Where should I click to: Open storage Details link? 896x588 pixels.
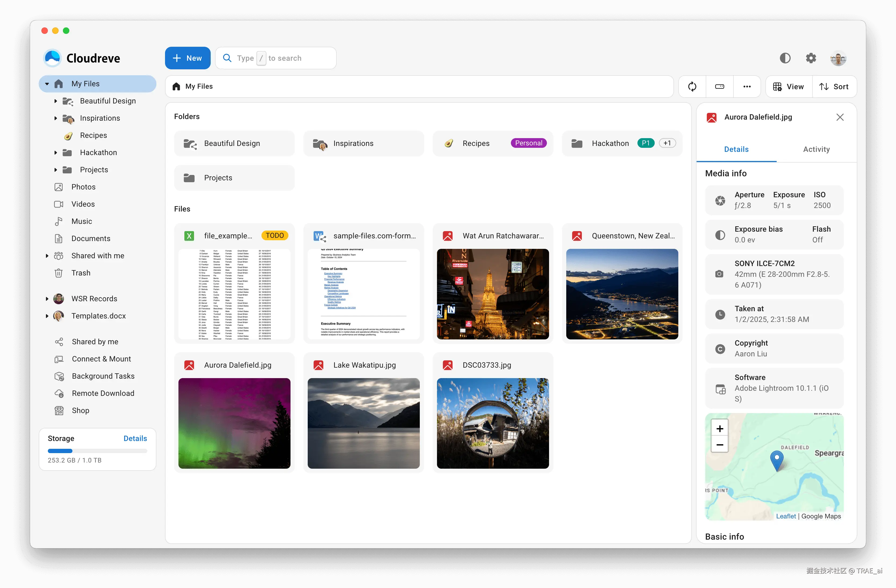(135, 438)
